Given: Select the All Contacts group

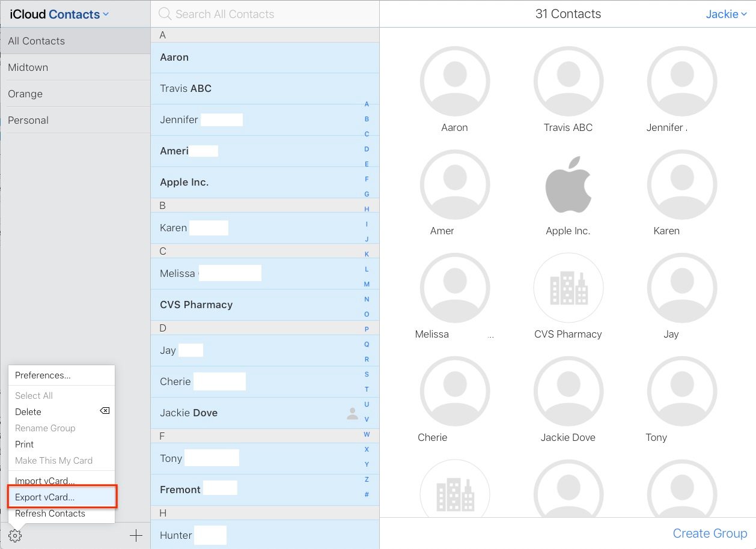Looking at the screenshot, I should [75, 41].
